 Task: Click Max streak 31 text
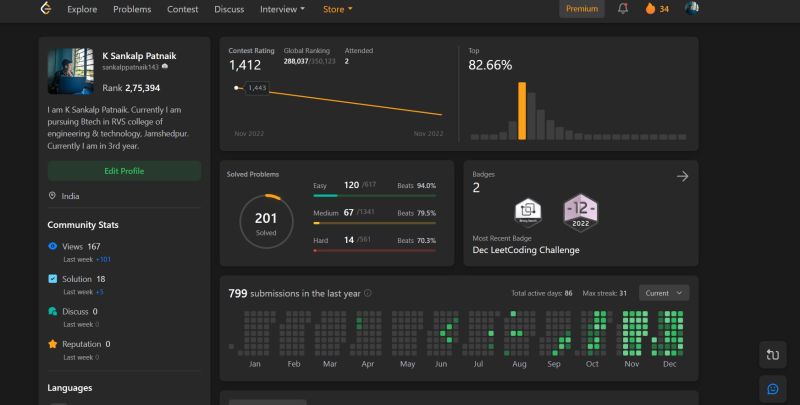click(x=605, y=293)
